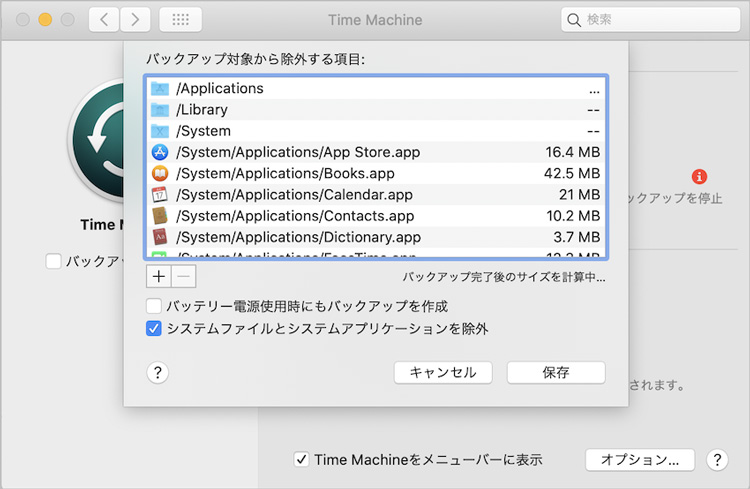750x489 pixels.
Task: Click the 10.2 MB size value
Action: [573, 216]
